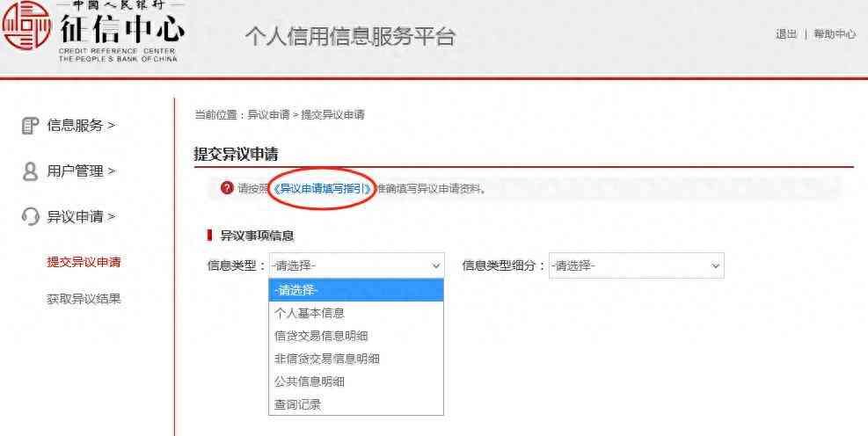
Task: Choose 信贷交易信息明细 option
Action: coord(356,336)
